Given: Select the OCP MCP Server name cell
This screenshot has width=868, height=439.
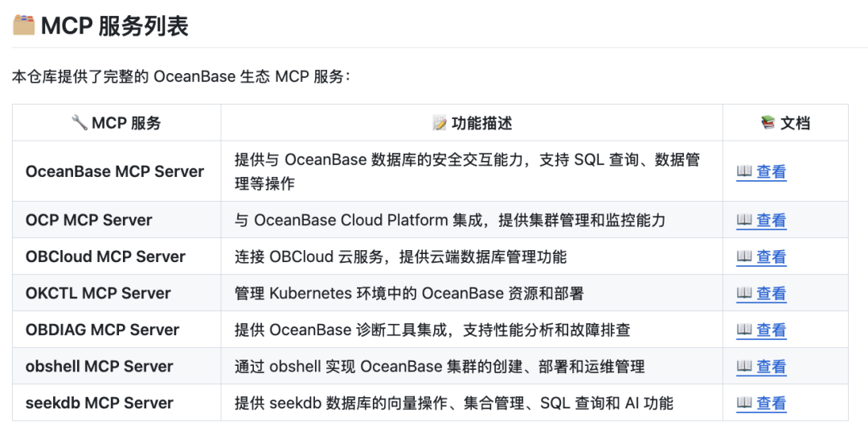Looking at the screenshot, I should pyautogui.click(x=88, y=220).
